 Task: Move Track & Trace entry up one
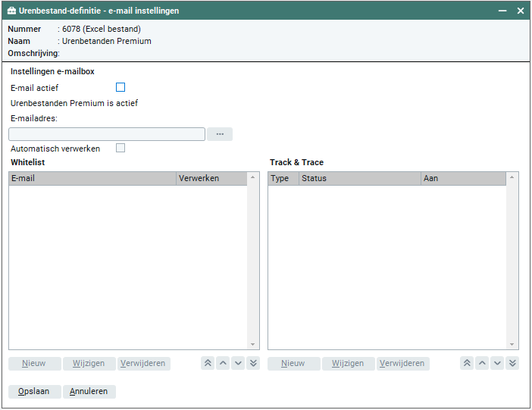(482, 364)
